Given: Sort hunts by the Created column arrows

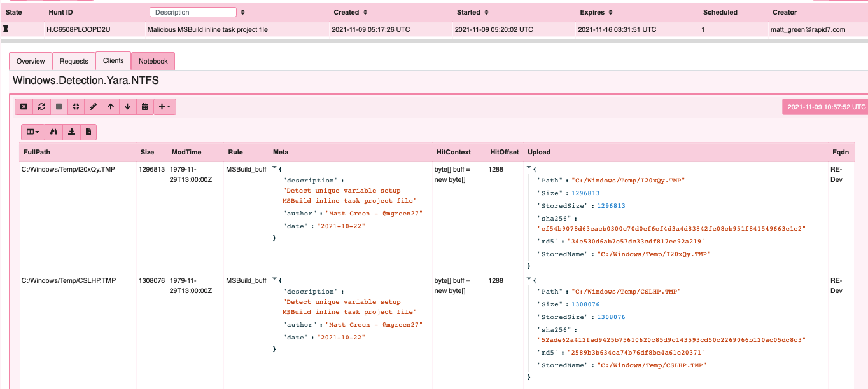Looking at the screenshot, I should [365, 12].
